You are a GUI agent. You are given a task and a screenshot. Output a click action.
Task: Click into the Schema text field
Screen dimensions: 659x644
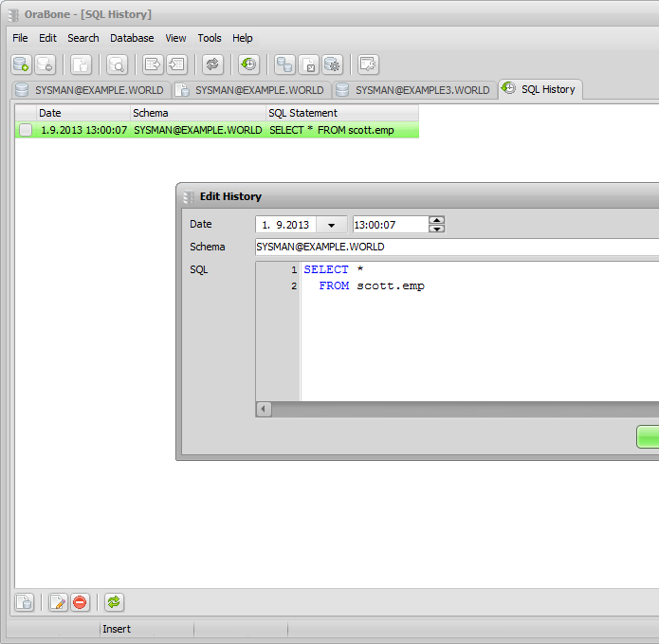click(455, 247)
